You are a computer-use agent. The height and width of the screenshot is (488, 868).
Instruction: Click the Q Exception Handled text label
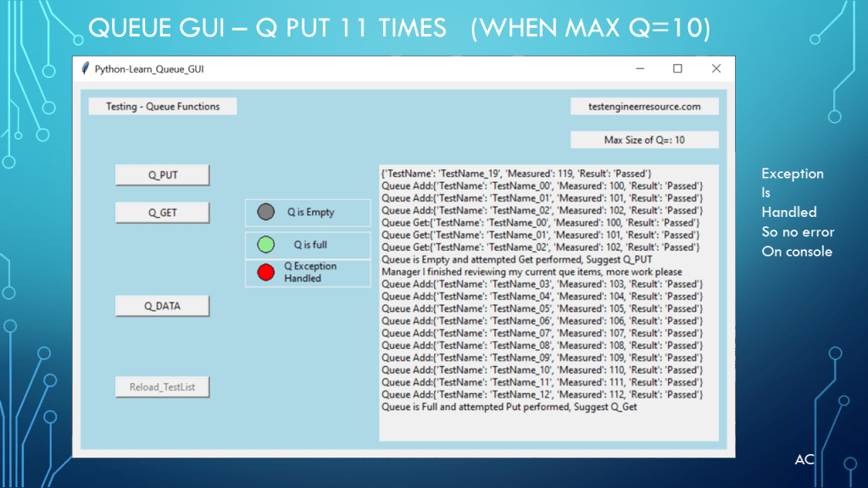(309, 272)
